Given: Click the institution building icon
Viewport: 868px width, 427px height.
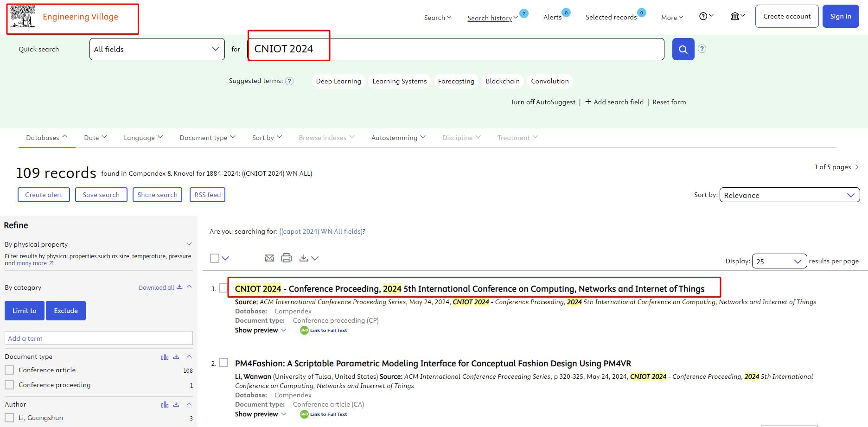Looking at the screenshot, I should tap(737, 17).
